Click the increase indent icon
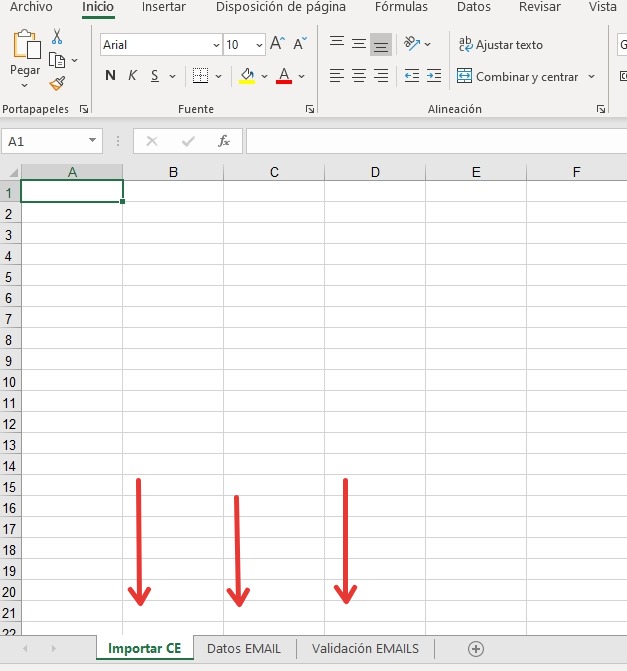This screenshot has height=671, width=627. click(x=433, y=76)
